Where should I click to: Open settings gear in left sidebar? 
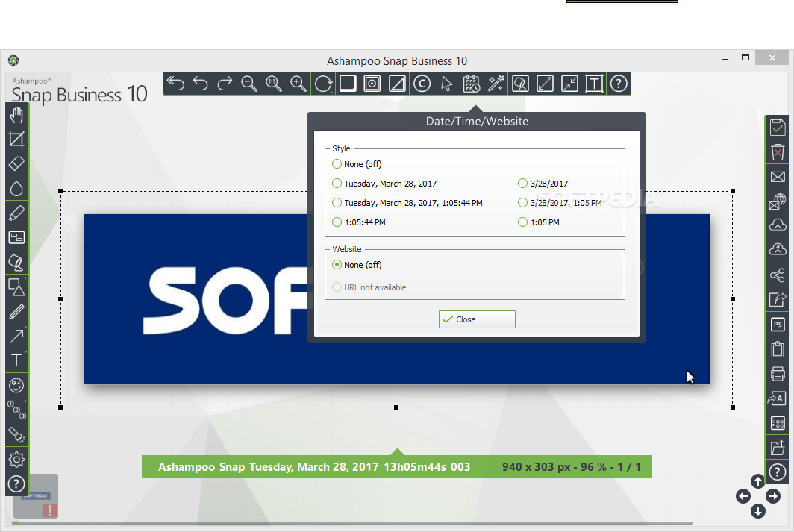(x=16, y=460)
